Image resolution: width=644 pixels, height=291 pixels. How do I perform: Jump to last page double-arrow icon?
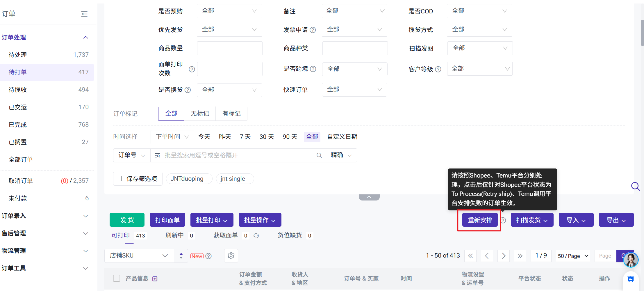pyautogui.click(x=520, y=256)
